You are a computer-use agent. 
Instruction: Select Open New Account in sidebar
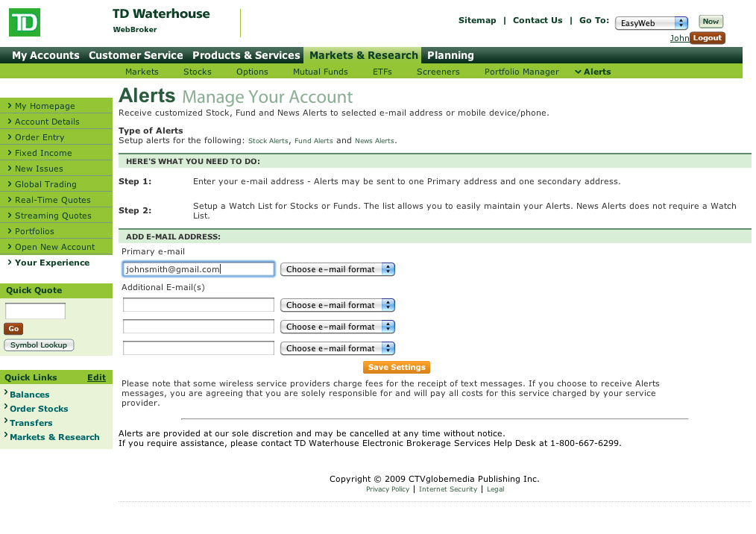click(56, 247)
